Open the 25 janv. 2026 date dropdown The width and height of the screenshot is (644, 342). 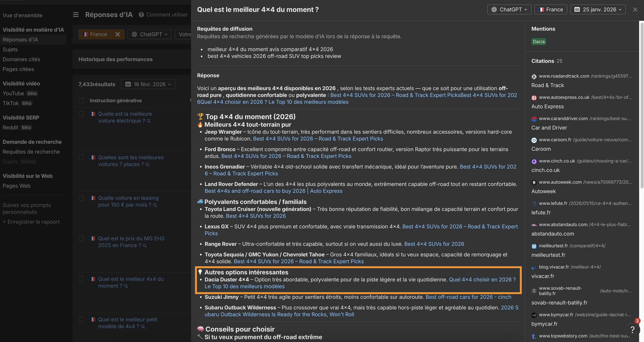(598, 9)
